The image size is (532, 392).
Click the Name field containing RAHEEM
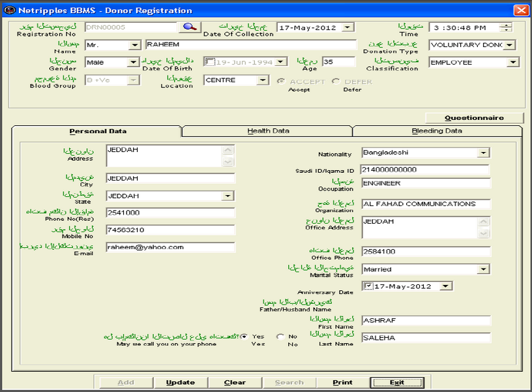(x=251, y=44)
